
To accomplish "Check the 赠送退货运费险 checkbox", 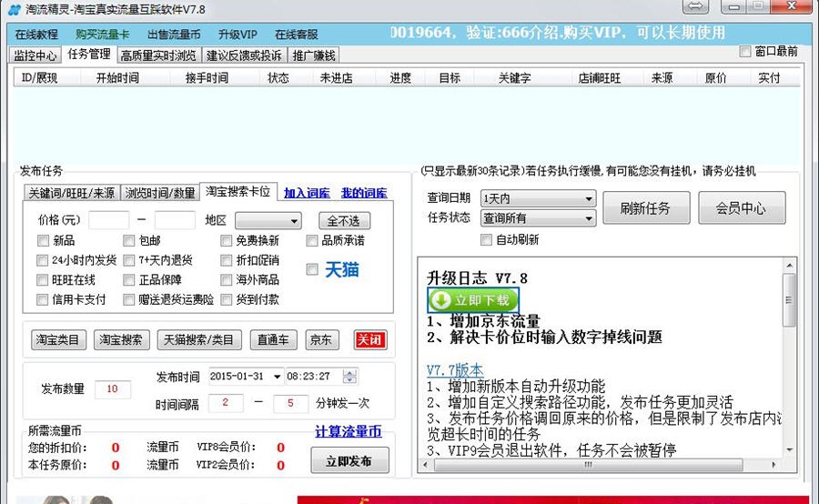I will [129, 300].
